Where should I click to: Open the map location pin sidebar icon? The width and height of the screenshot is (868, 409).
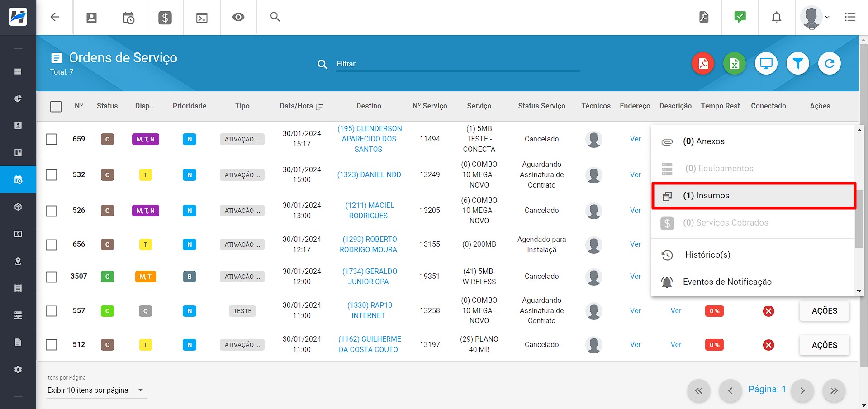[x=18, y=261]
